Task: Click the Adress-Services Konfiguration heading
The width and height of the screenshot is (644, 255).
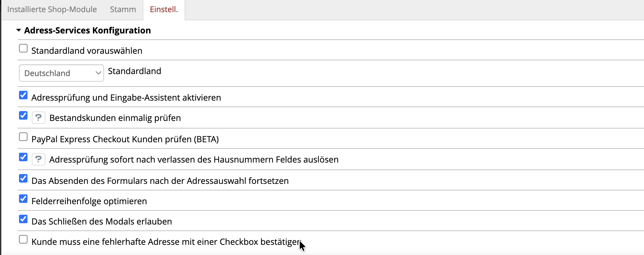Action: tap(87, 30)
